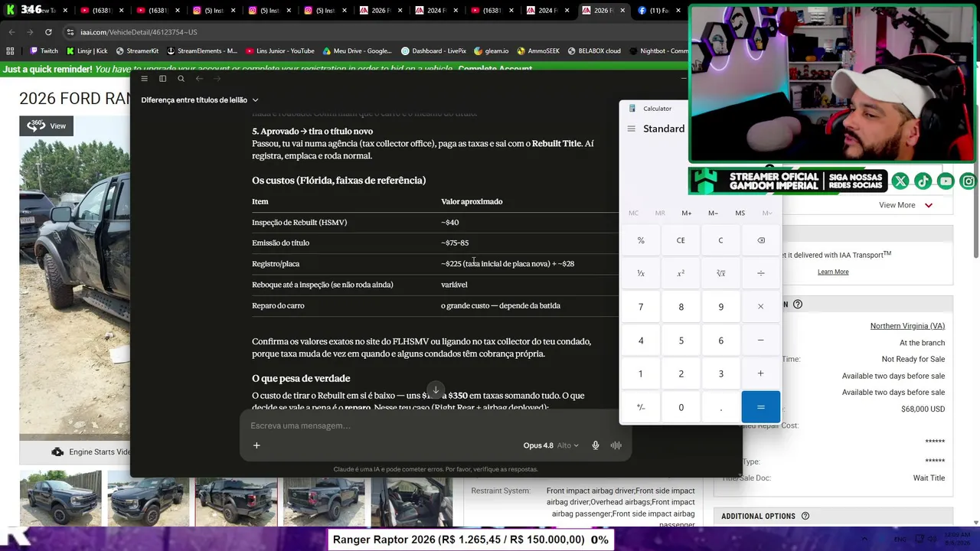
Task: Click the number 0 key in Calculator
Action: click(x=681, y=407)
